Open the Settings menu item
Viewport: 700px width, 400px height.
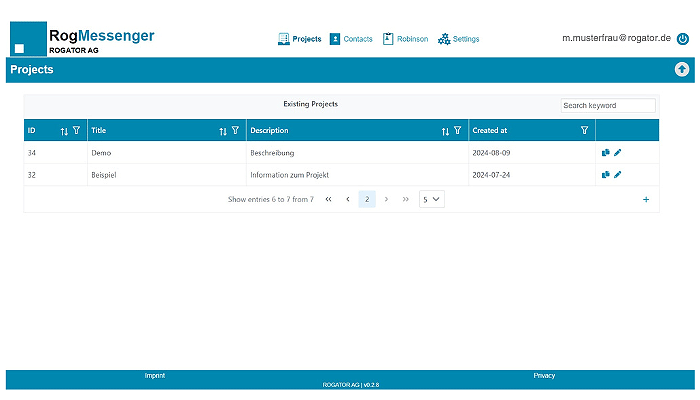click(x=459, y=39)
